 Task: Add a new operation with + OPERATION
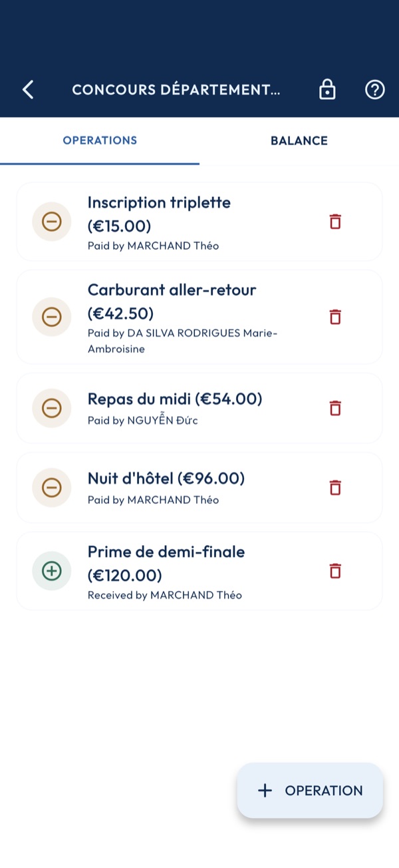[x=310, y=790]
